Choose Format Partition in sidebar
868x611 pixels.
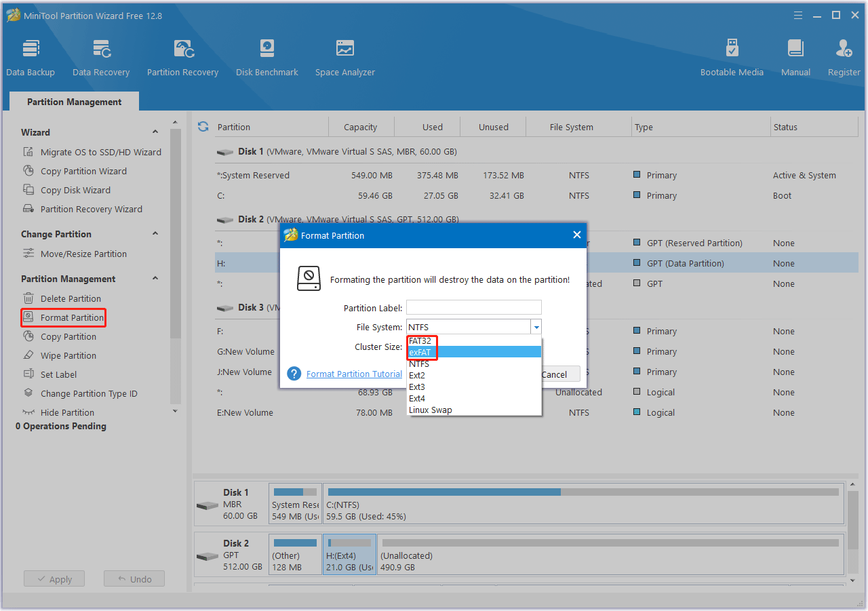(x=63, y=317)
